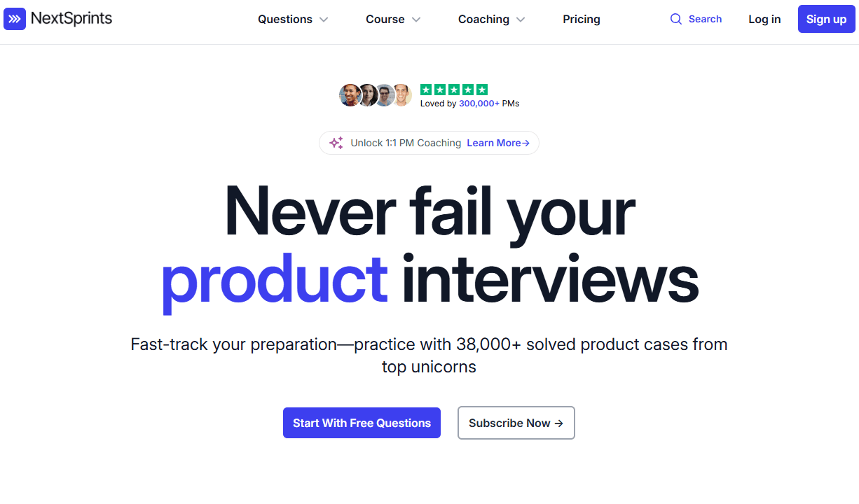Open the Pricing menu item

coord(582,20)
